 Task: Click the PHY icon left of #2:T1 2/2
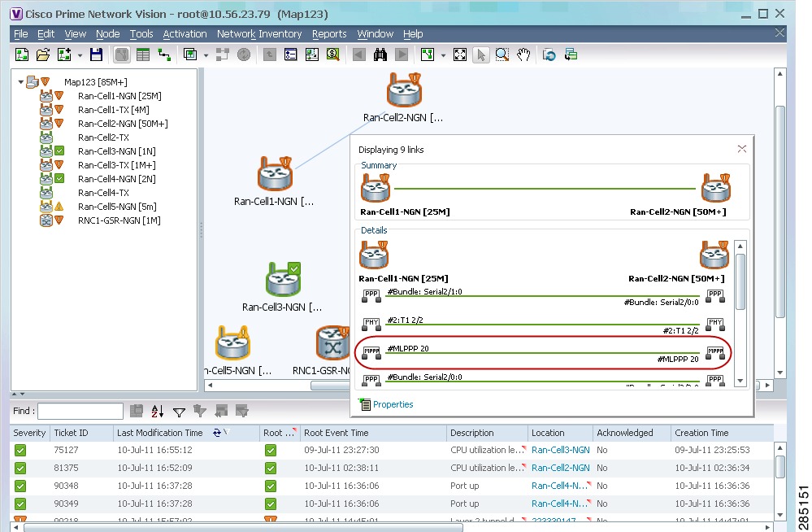click(371, 325)
